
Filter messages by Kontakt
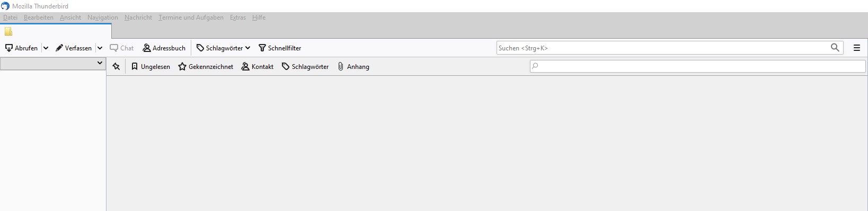click(258, 66)
